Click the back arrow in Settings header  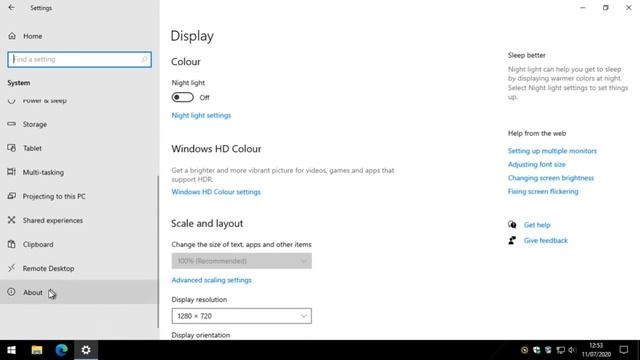(x=11, y=7)
